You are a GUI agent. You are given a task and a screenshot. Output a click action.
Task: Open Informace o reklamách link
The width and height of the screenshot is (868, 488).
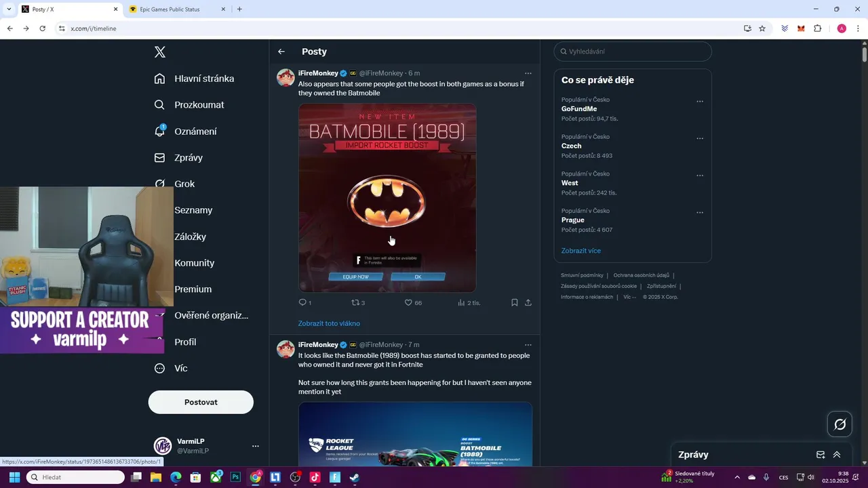coord(587,297)
